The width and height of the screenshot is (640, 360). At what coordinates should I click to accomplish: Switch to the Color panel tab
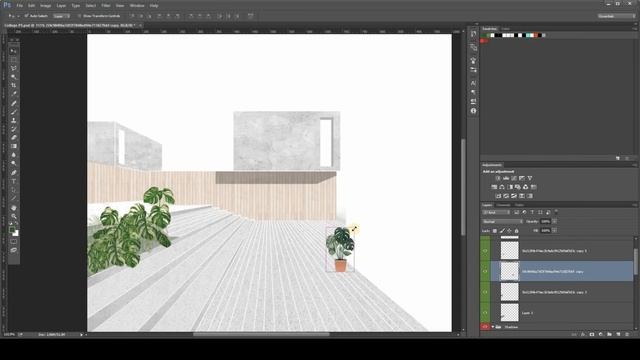pos(505,29)
